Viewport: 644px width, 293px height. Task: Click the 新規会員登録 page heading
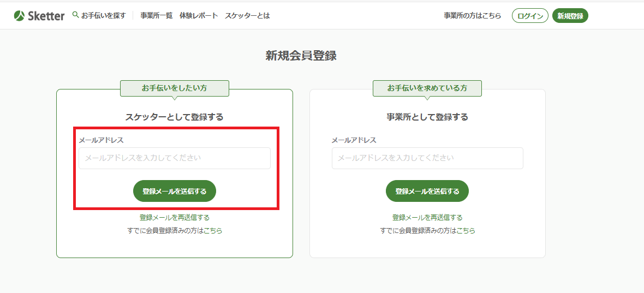(x=301, y=56)
